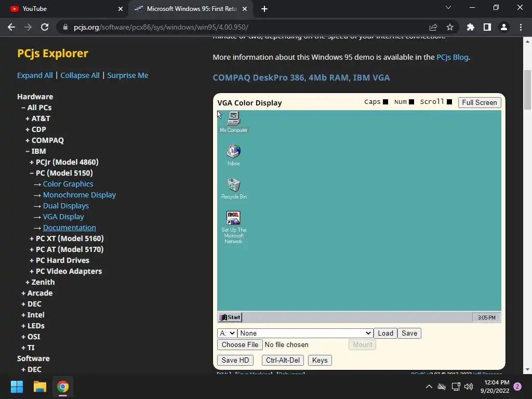Click the 3:05 PM clock in emulated taskbar

tap(486, 317)
